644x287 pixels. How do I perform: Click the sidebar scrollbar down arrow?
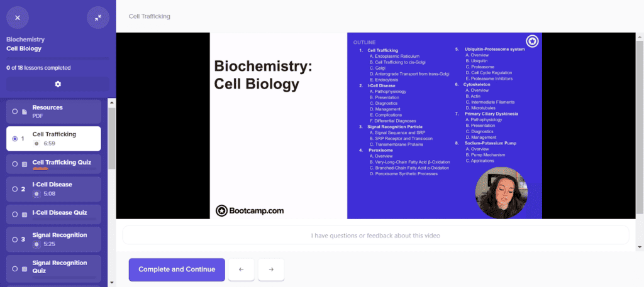[111, 283]
